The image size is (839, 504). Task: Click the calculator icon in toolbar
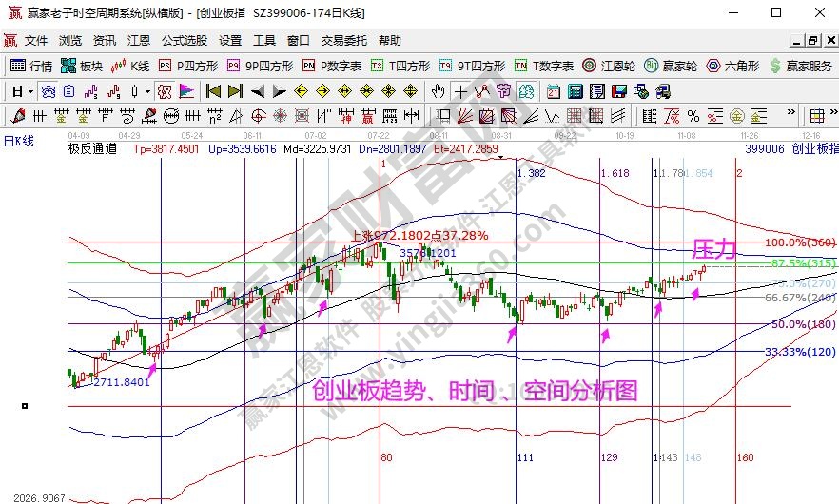coord(575,91)
